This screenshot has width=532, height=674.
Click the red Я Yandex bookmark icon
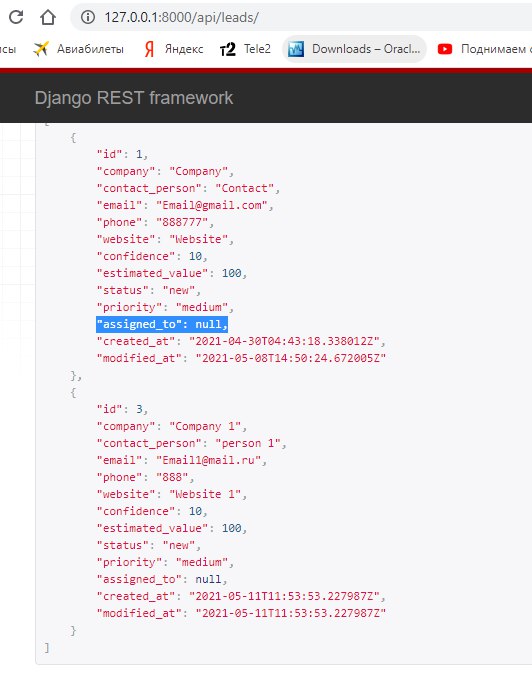[149, 49]
